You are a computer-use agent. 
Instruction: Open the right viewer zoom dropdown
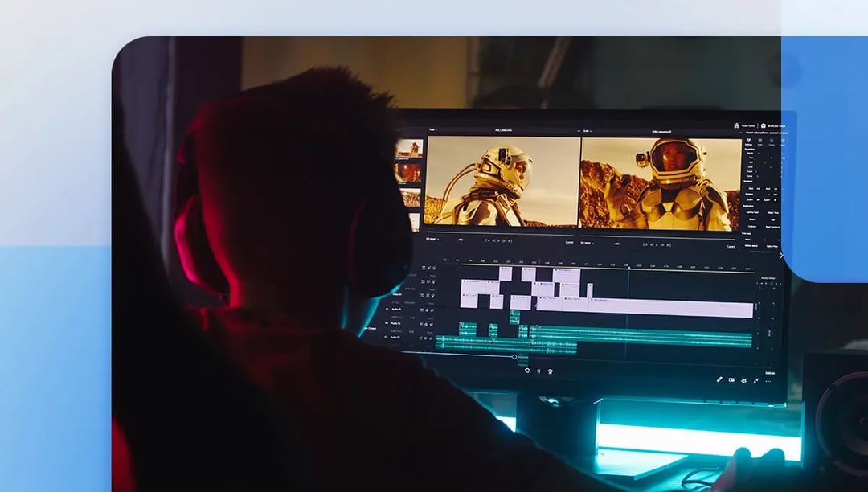click(x=587, y=129)
